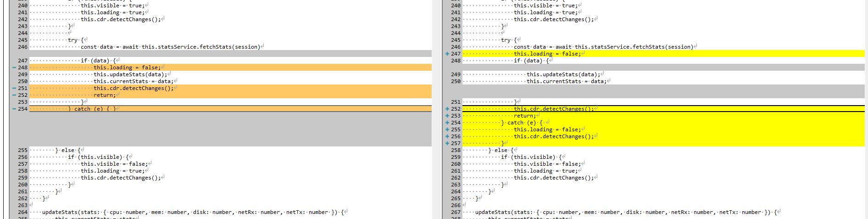
Task: Click line number 258 in right gutter
Action: coord(456,150)
